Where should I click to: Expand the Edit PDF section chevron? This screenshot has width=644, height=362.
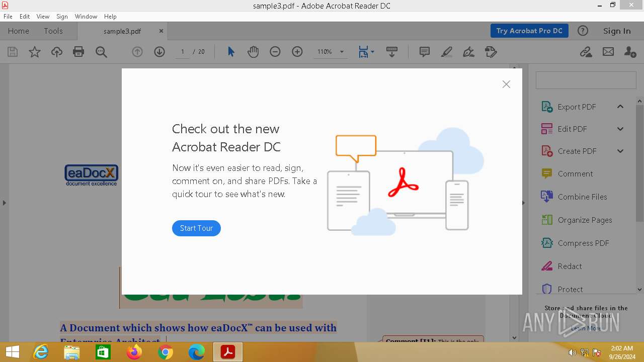(x=620, y=129)
